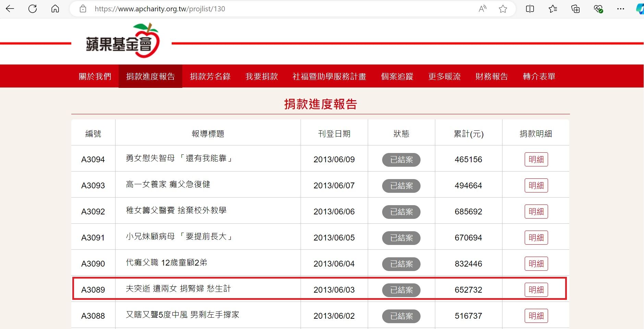Click the 捐款進度報告 page heading
644x329 pixels.
[x=321, y=104]
